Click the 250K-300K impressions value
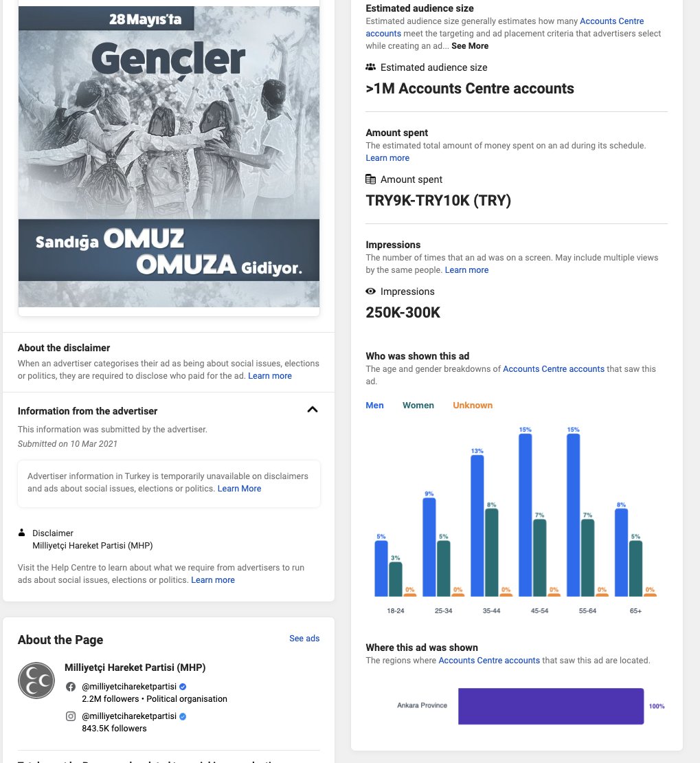 tap(403, 312)
